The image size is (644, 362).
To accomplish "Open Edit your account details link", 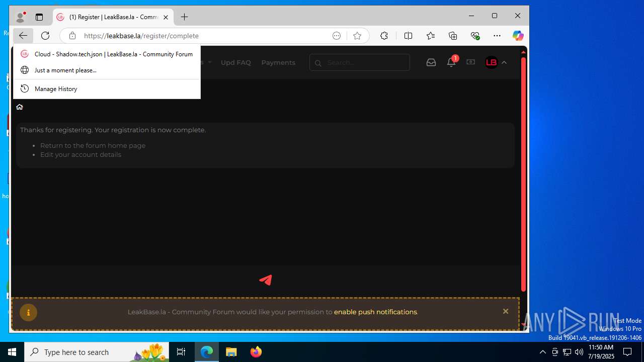I will pyautogui.click(x=80, y=154).
